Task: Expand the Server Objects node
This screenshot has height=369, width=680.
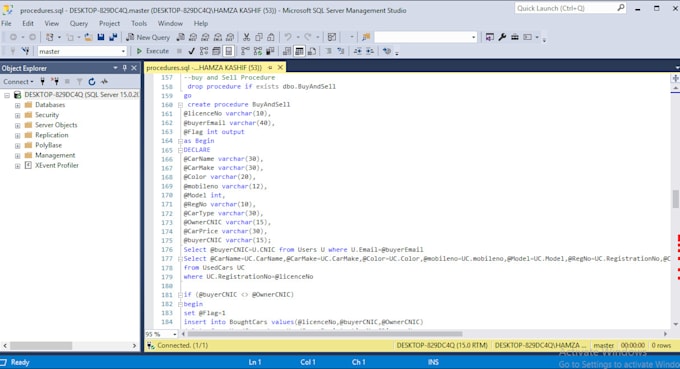Action: (17, 125)
